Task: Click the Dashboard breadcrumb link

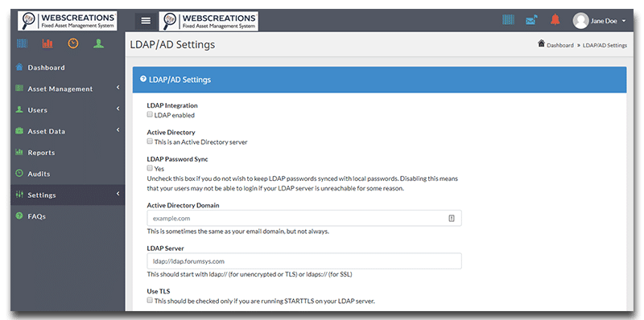Action: tap(560, 45)
